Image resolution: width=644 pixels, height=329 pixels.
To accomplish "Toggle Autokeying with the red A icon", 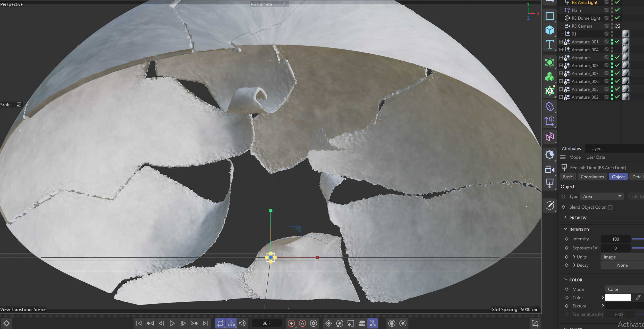I will point(302,323).
